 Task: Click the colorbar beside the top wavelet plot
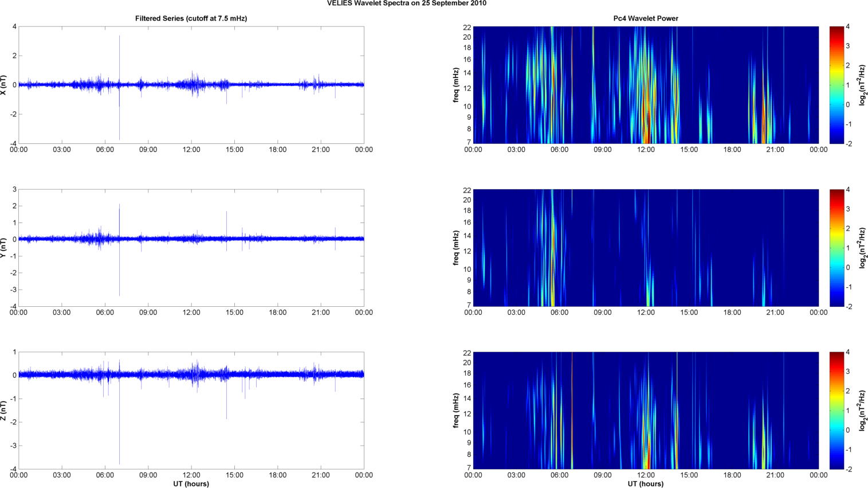tap(836, 85)
